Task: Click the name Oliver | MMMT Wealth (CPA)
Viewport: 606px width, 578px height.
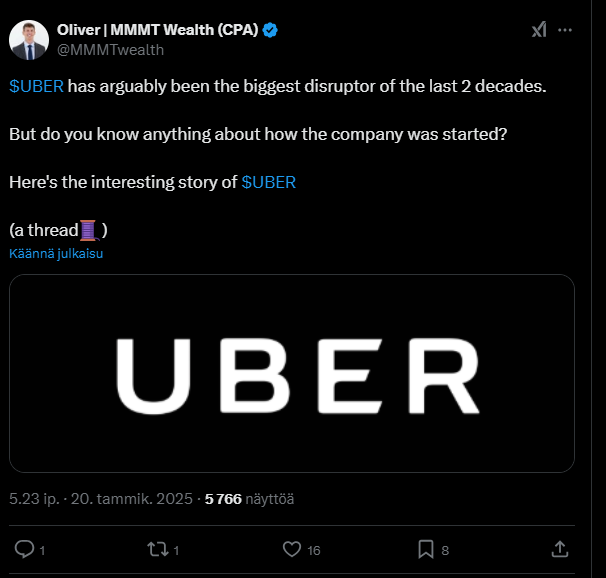Action: pos(158,30)
